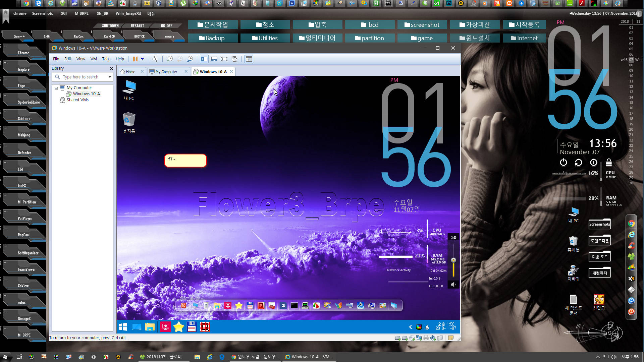Click the message log note icon
This screenshot has width=644, height=362.
click(451, 338)
